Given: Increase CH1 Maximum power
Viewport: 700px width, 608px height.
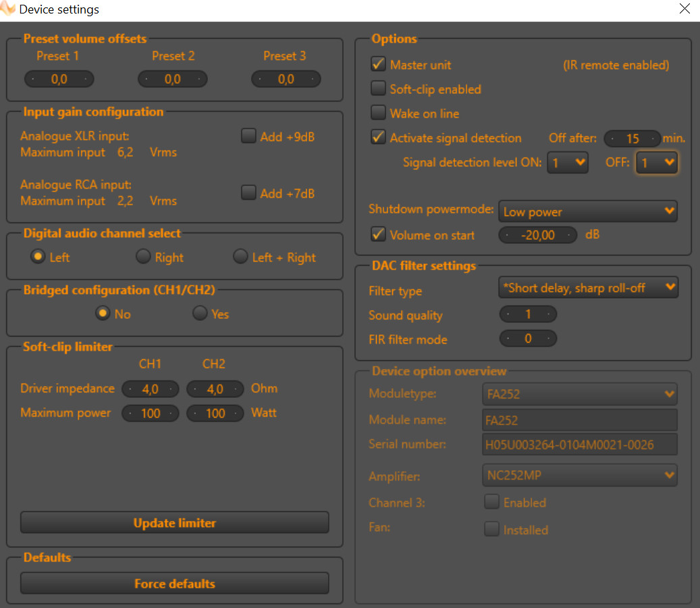Looking at the screenshot, I should (171, 413).
